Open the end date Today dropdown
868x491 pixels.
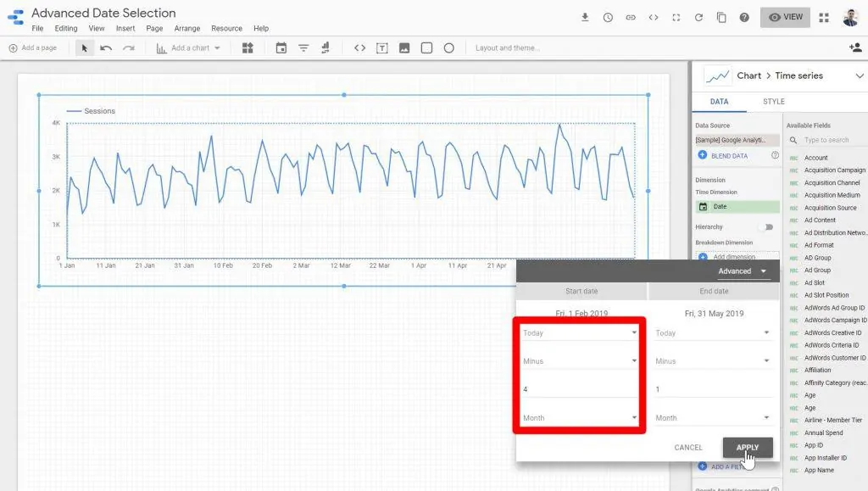713,333
